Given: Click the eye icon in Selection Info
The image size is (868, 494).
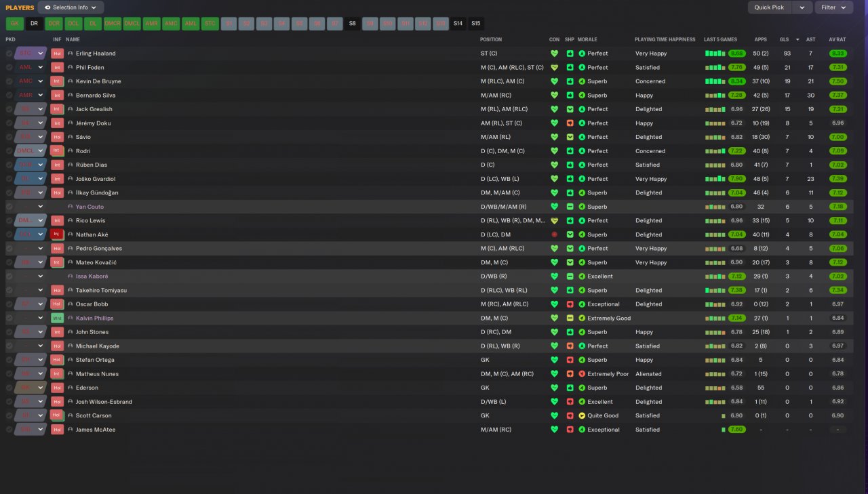Looking at the screenshot, I should point(47,7).
